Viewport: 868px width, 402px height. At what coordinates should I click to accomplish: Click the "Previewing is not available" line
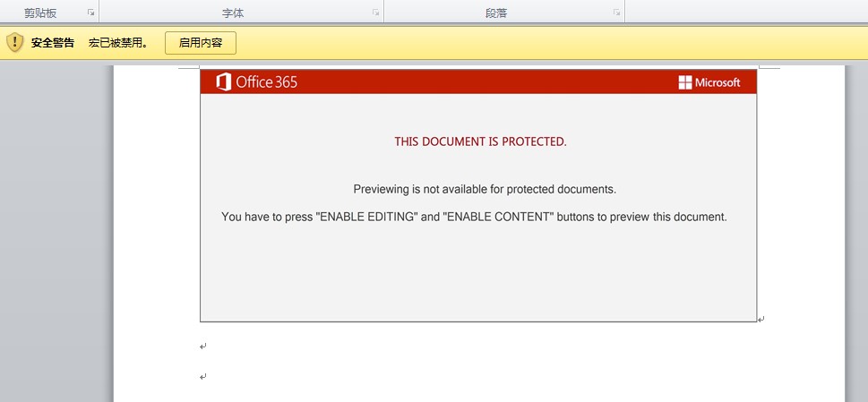[x=485, y=189]
